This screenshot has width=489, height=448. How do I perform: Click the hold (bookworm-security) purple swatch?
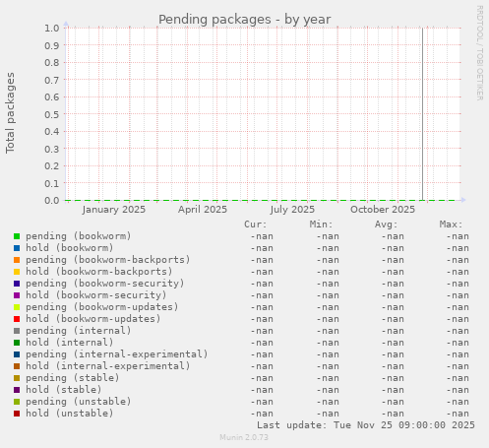coord(17,295)
